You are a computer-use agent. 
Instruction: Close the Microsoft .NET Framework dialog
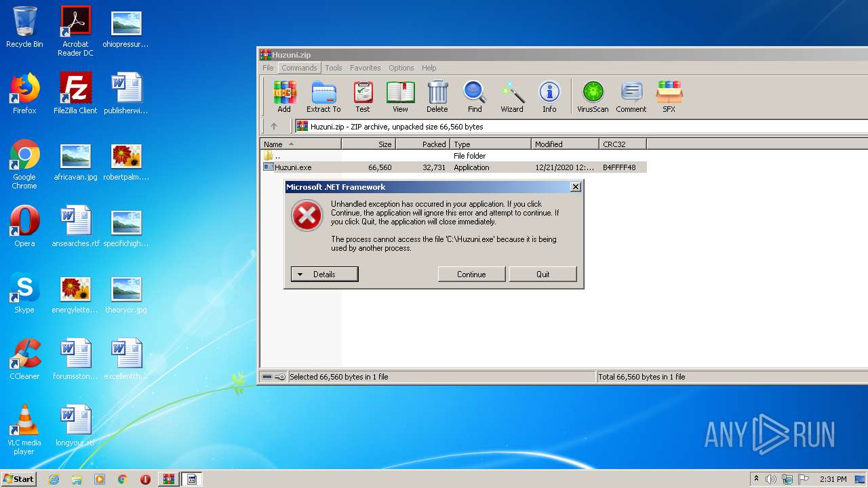click(x=576, y=187)
